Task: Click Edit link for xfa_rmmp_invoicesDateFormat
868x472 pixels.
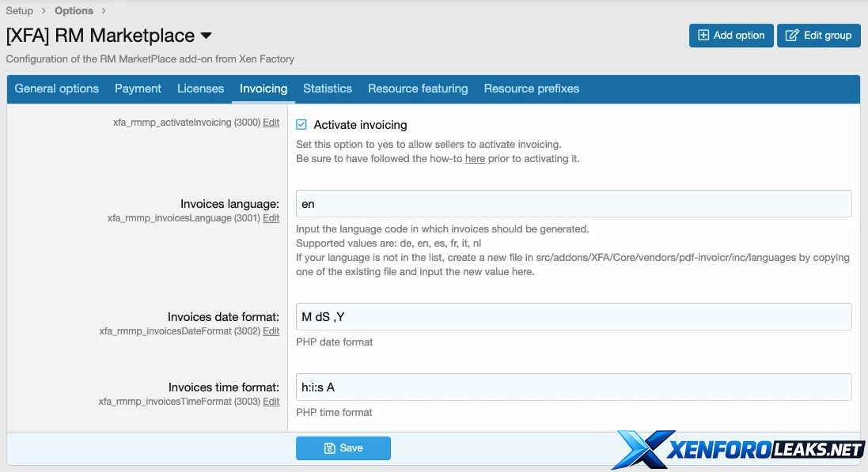Action: click(271, 331)
